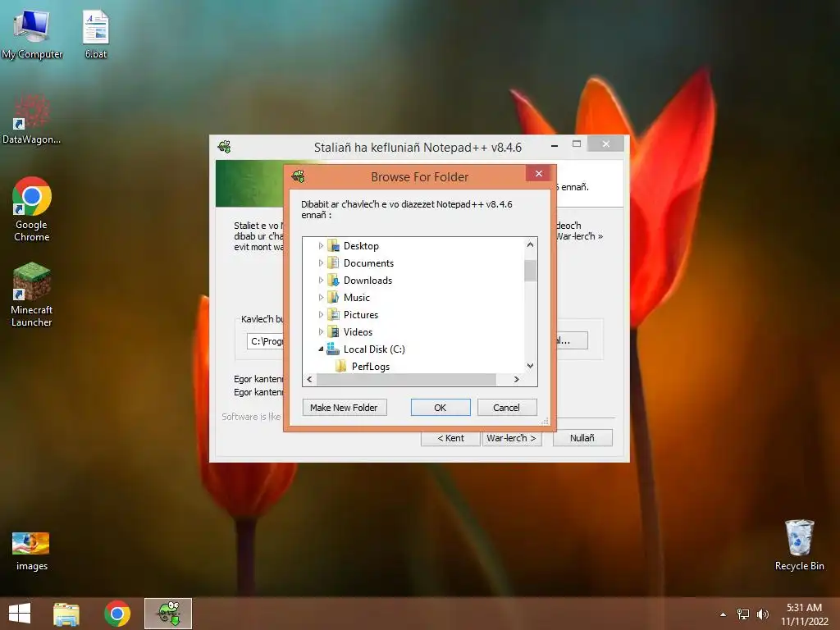Click the Browse For Folder title bar icon
The width and height of the screenshot is (840, 630).
point(299,176)
